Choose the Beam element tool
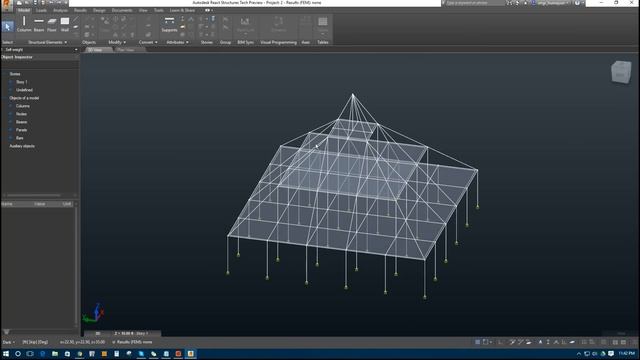The image size is (640, 360). pos(39,24)
